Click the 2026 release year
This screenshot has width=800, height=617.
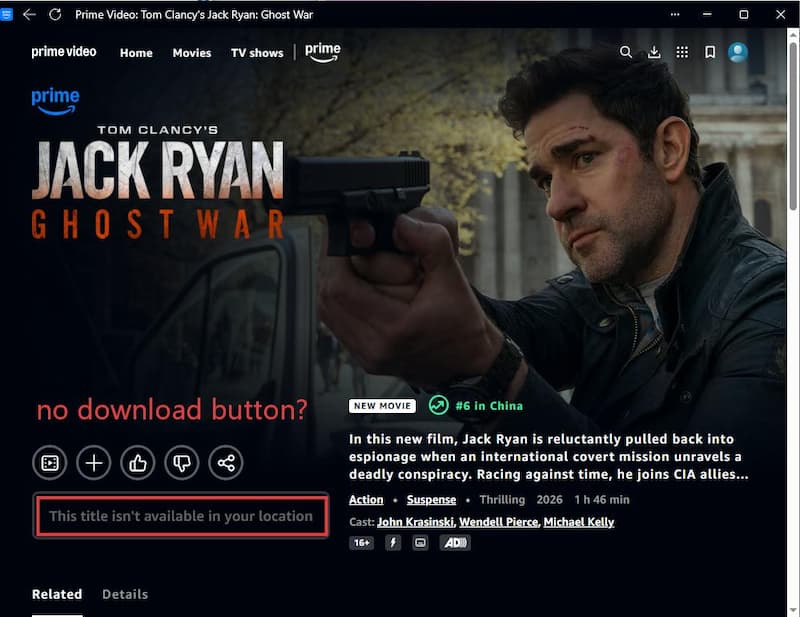tap(549, 500)
